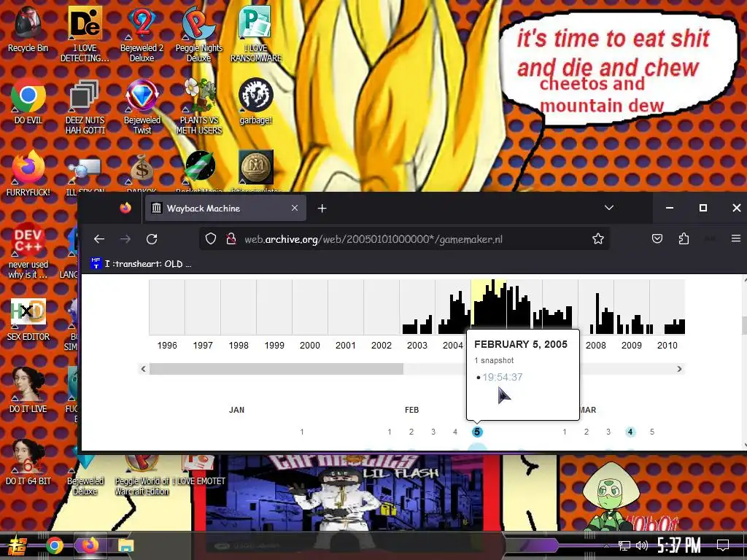Screen dimensions: 747x560
Task: Open the DO IT LIVE desktop shortcut
Action: 28,391
